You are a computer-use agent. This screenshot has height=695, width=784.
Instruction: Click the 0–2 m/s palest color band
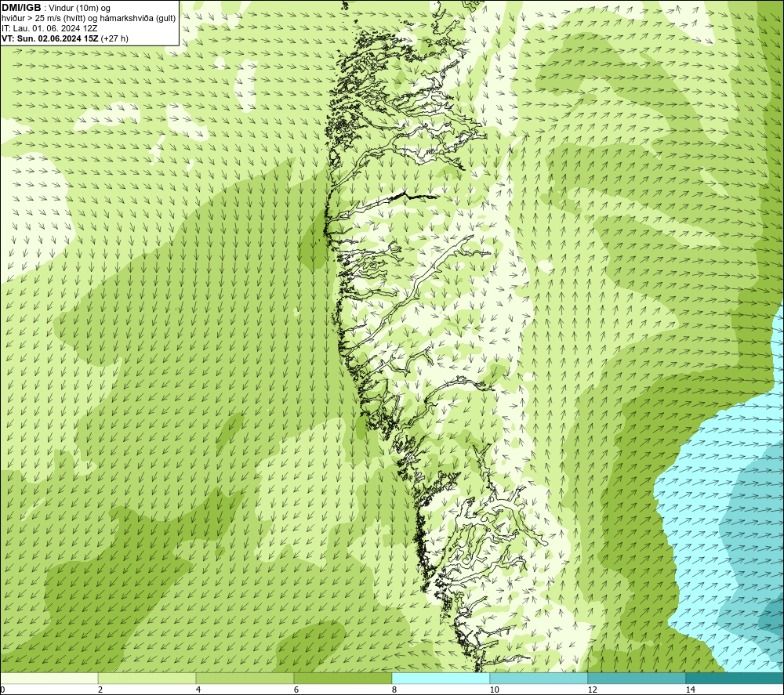[49, 679]
